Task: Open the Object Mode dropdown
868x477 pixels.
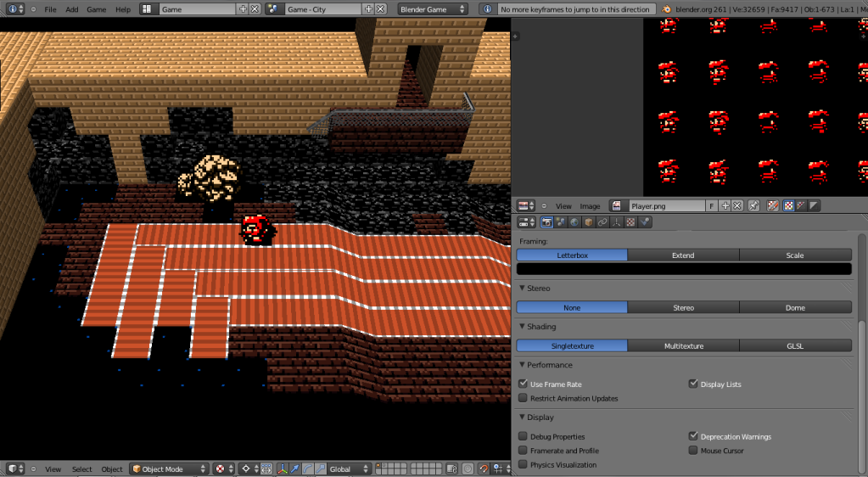Action: tap(170, 469)
